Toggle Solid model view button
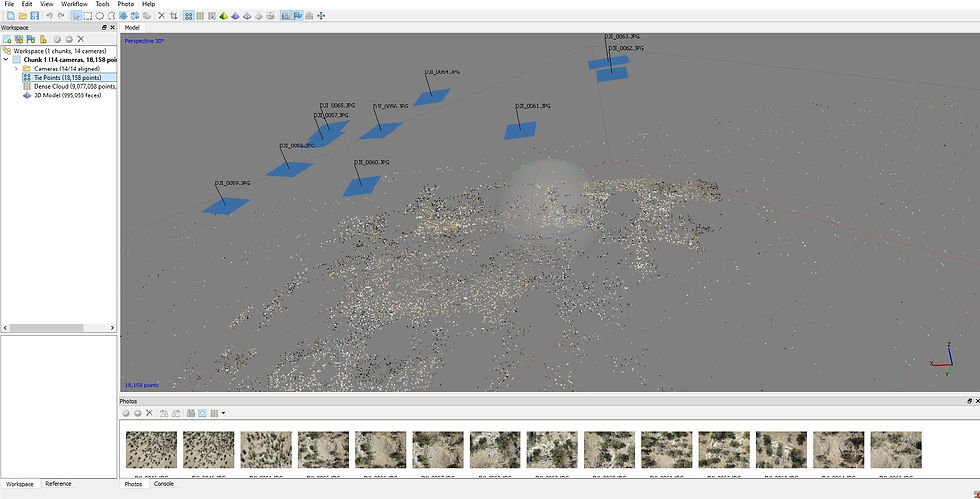This screenshot has height=499, width=980. coord(234,16)
